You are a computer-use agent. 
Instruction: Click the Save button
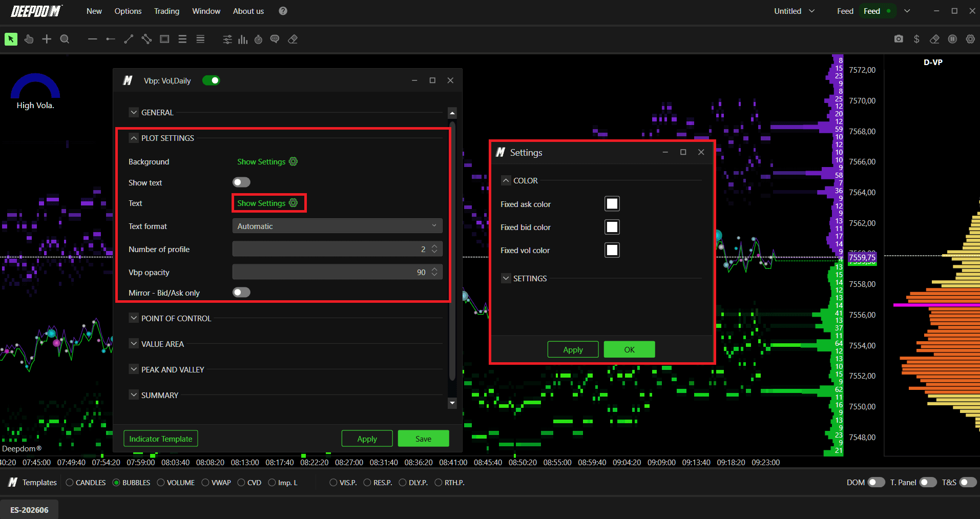(x=424, y=439)
